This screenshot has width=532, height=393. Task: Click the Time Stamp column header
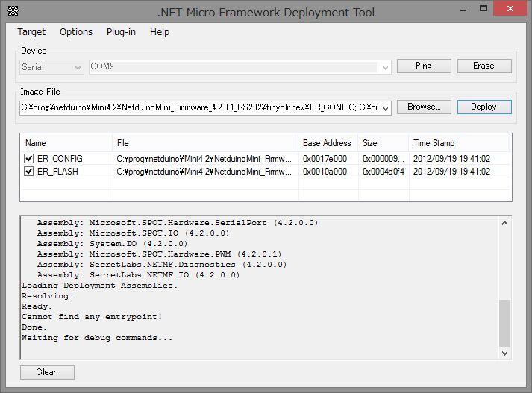[x=460, y=143]
